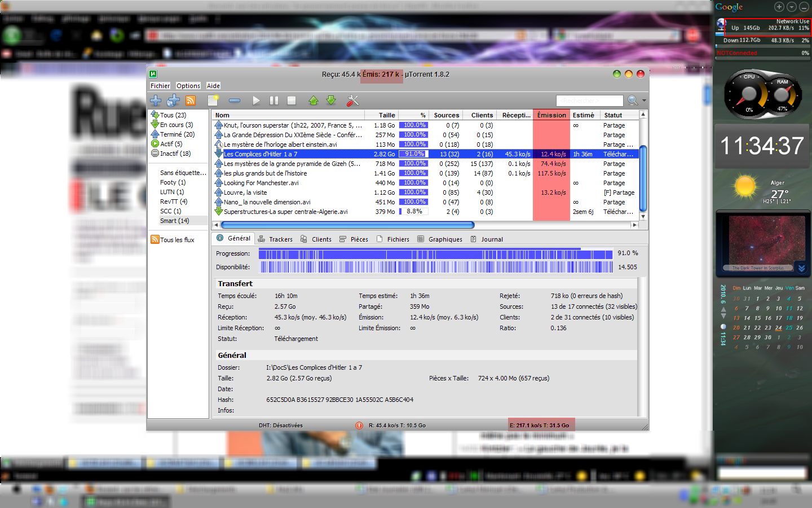Open µTorrent preferences with the tools icon
This screenshot has width=812, height=508.
point(352,100)
